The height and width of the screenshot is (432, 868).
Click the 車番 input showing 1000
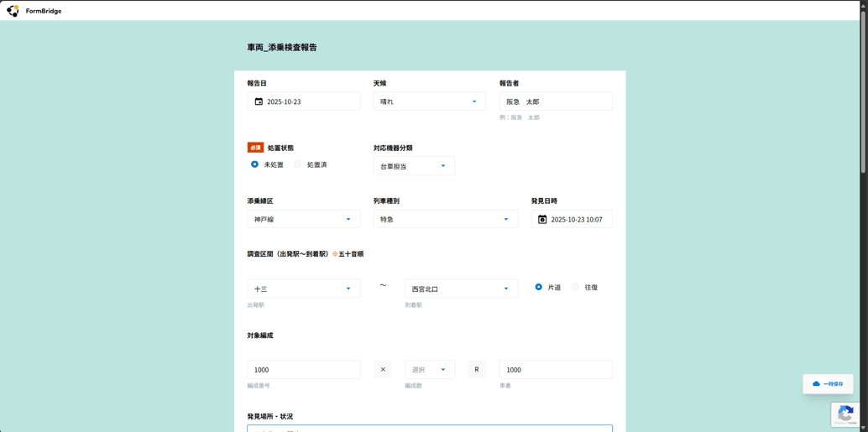coord(556,369)
